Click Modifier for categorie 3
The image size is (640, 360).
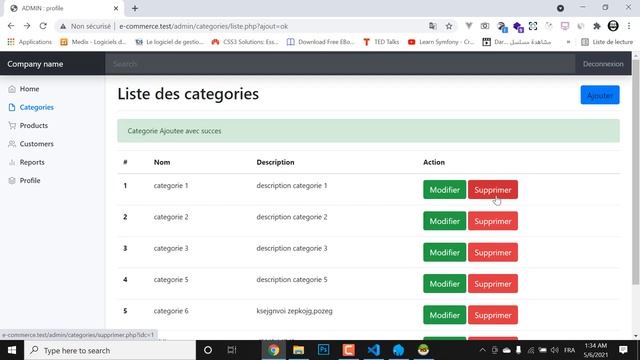[x=444, y=253]
